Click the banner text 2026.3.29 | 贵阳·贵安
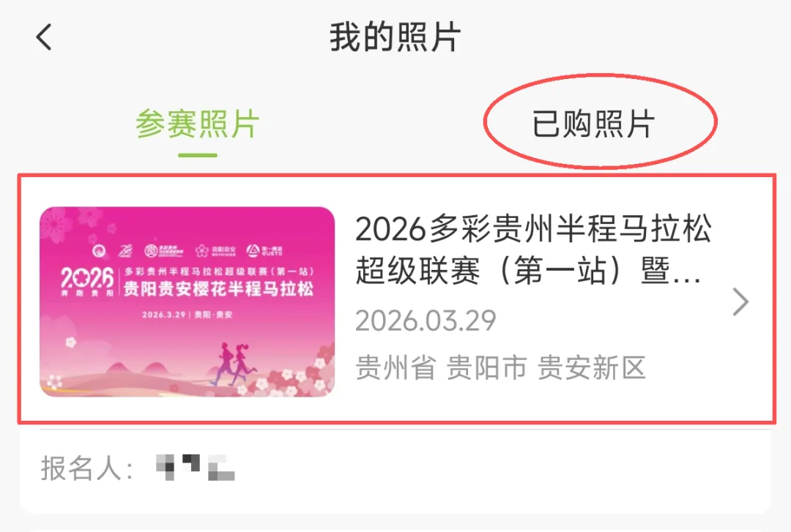The height and width of the screenshot is (532, 791). (187, 315)
